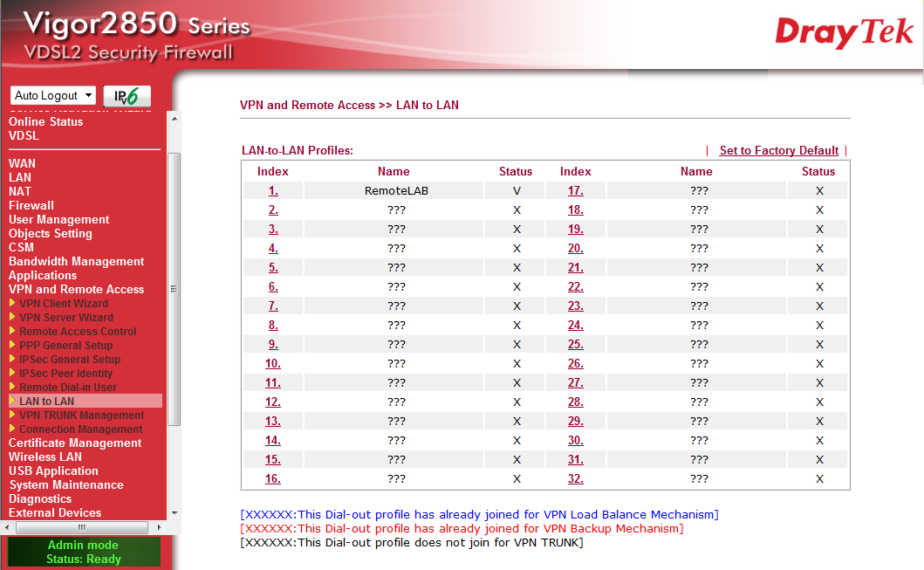Click sidebar horizontal scroll left arrow

pos(6,527)
